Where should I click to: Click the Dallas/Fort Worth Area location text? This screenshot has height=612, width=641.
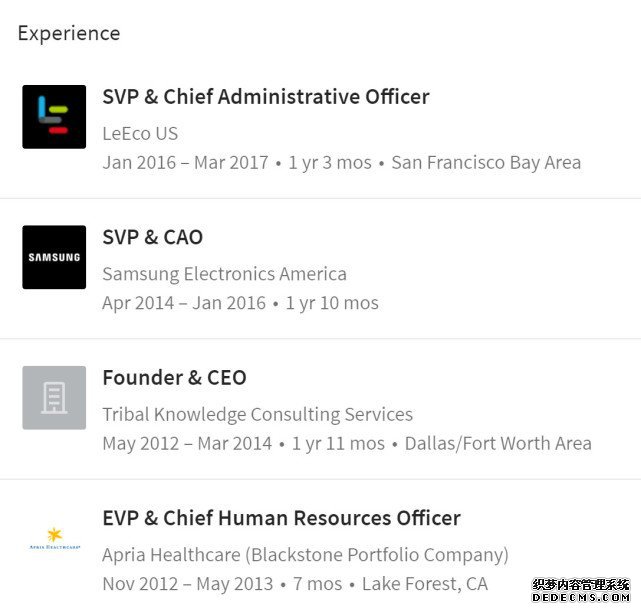click(x=498, y=443)
